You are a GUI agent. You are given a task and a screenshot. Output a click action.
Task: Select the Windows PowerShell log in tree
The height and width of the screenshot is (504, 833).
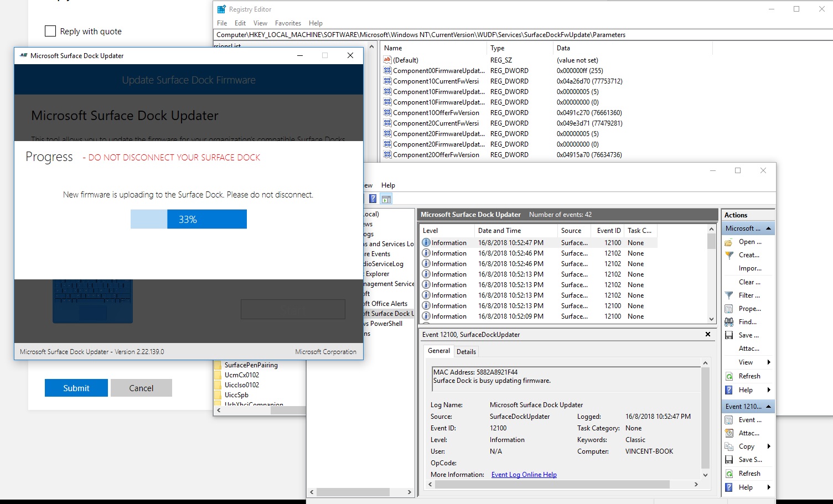(383, 324)
